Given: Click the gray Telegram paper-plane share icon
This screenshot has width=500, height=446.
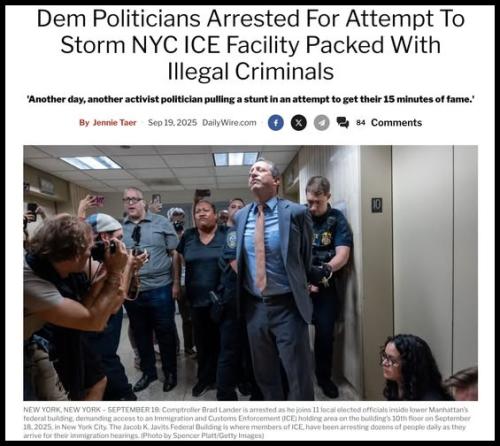Looking at the screenshot, I should [x=322, y=123].
